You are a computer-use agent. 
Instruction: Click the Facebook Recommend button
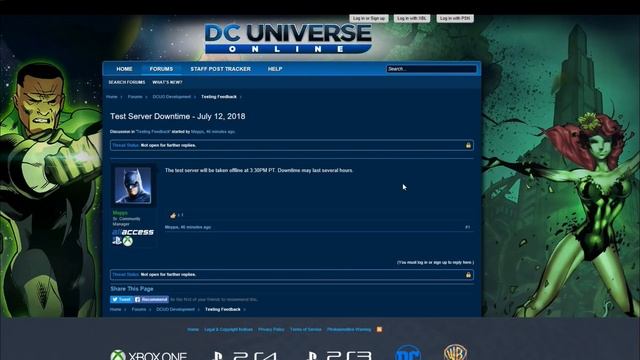tap(151, 300)
